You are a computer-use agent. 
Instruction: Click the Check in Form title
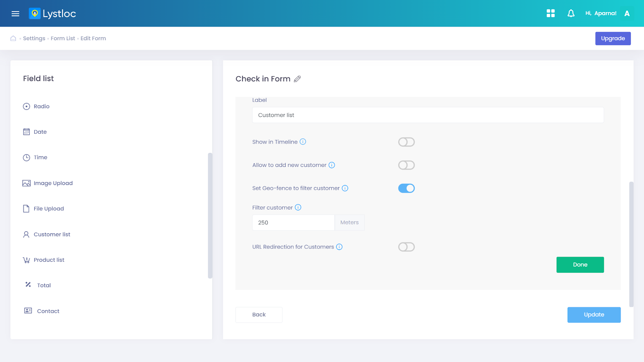click(263, 79)
